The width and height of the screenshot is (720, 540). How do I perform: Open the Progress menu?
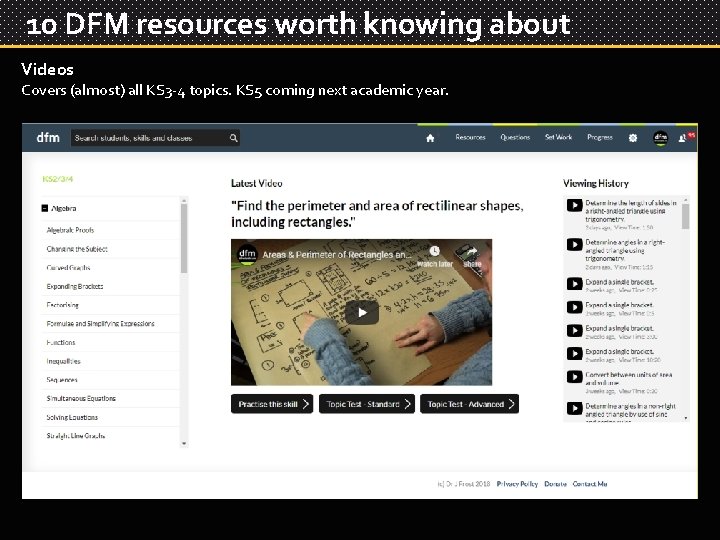coord(600,137)
